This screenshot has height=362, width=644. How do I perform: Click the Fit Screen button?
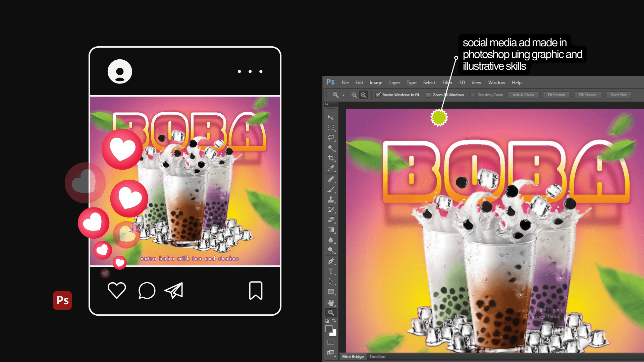(x=556, y=95)
